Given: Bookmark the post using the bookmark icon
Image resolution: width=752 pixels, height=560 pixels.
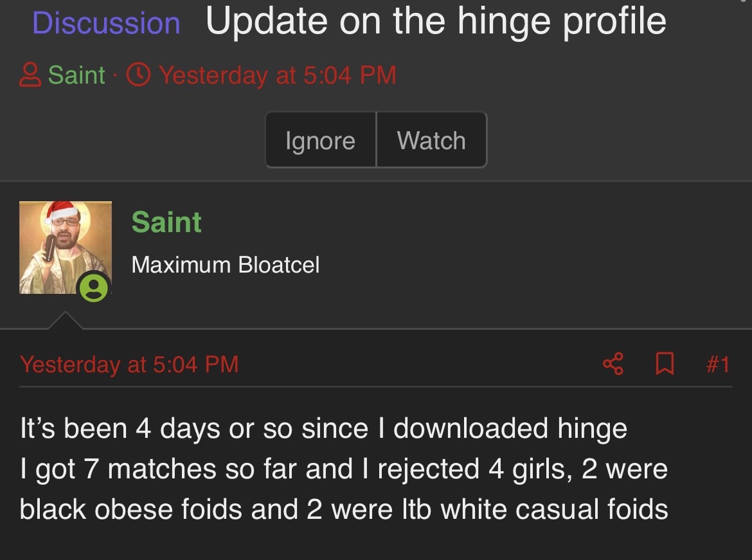Looking at the screenshot, I should tap(664, 365).
